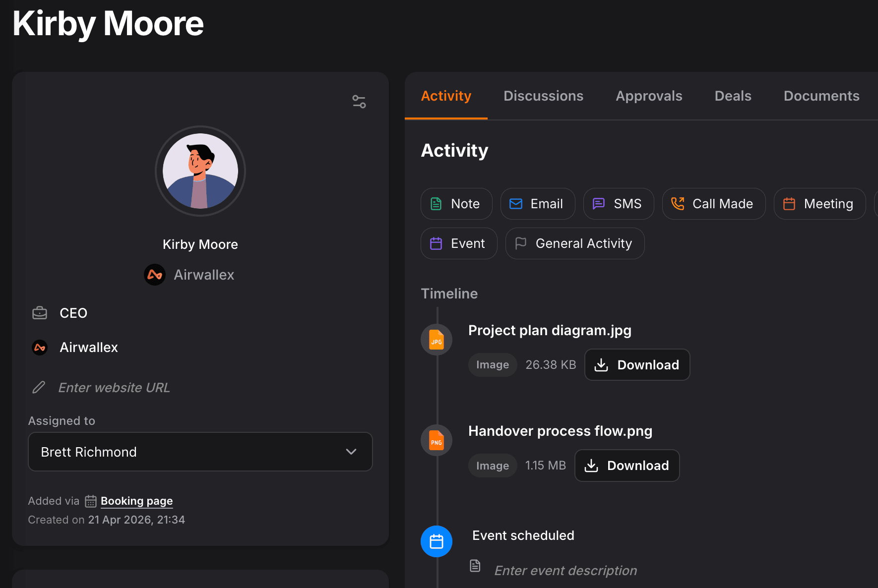This screenshot has width=878, height=588.
Task: Switch to the Discussions tab
Action: (x=543, y=95)
